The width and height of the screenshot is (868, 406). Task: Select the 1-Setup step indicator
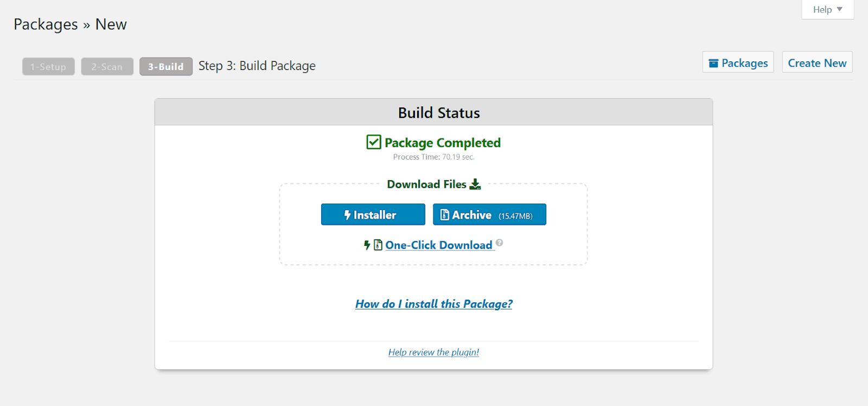click(x=48, y=66)
